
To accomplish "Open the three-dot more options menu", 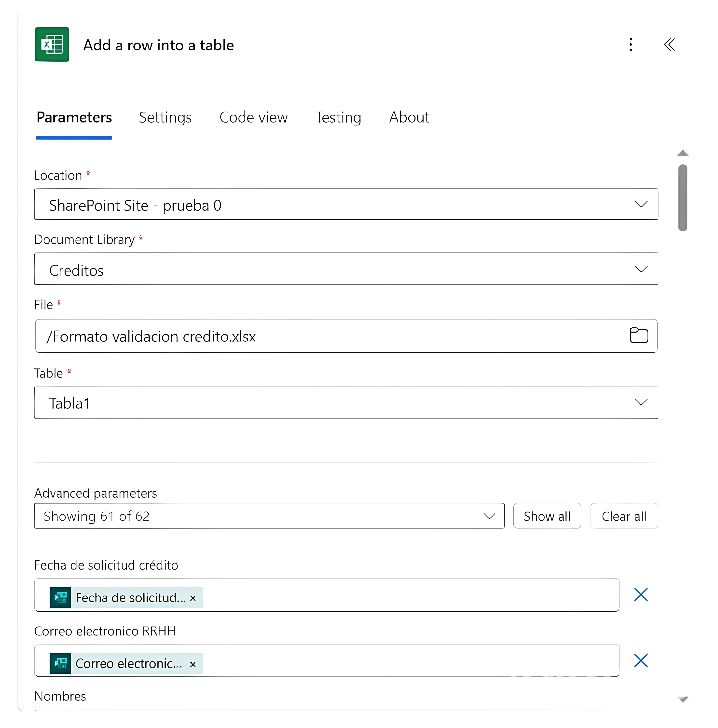I will pyautogui.click(x=631, y=44).
